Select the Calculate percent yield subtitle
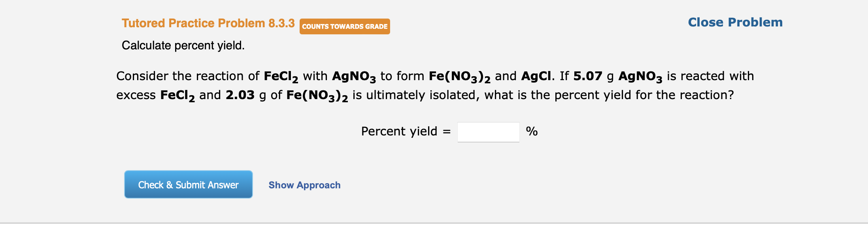The width and height of the screenshot is (868, 229). click(183, 46)
